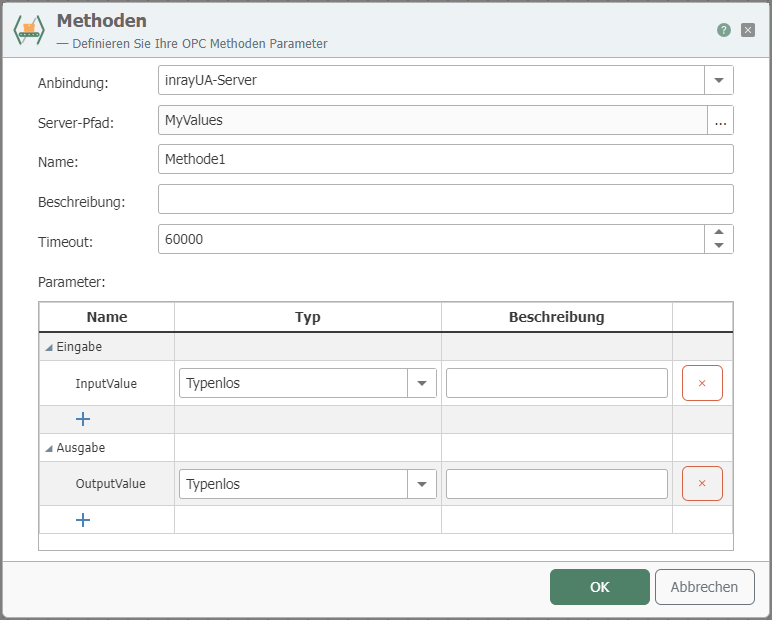Browse Server-Pfad with the ellipsis button
Viewport: 772px width, 620px height.
tap(721, 120)
